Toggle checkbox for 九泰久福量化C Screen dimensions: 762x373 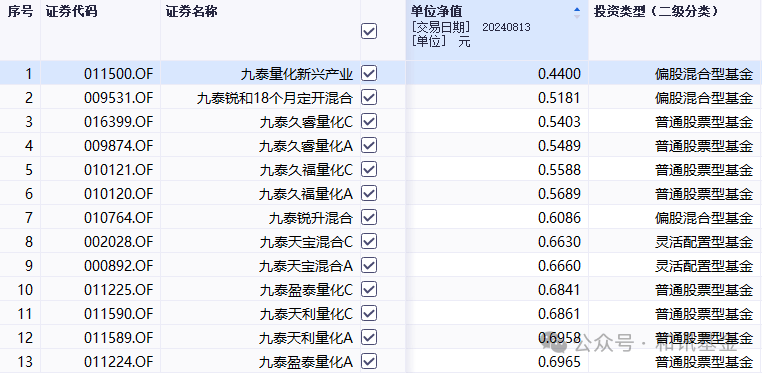click(x=369, y=170)
